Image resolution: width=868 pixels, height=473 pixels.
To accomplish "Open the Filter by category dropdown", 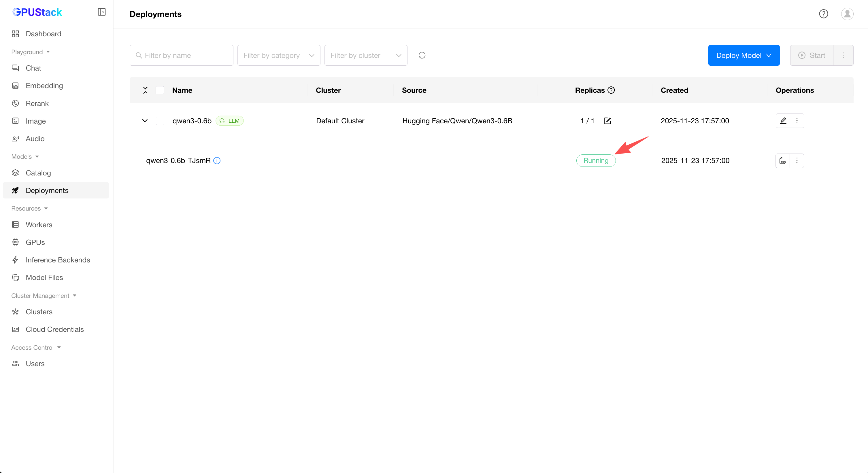I will tap(279, 55).
